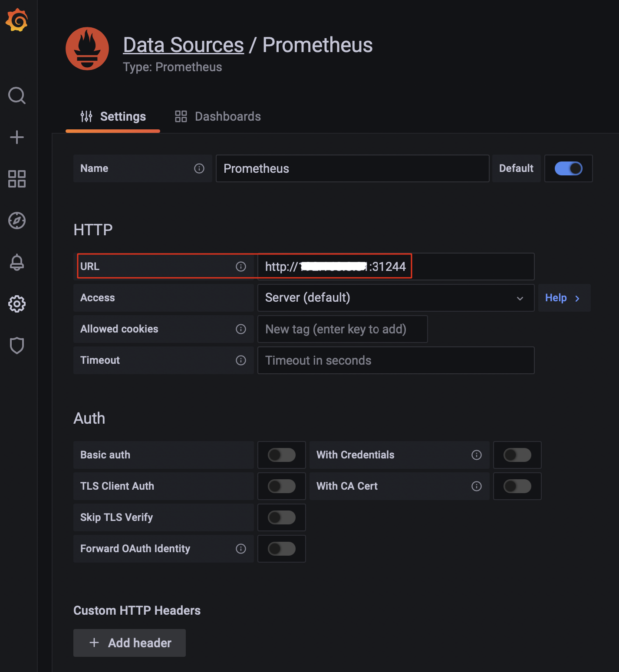Click the Timeout in seconds field
The image size is (619, 672).
coord(395,360)
